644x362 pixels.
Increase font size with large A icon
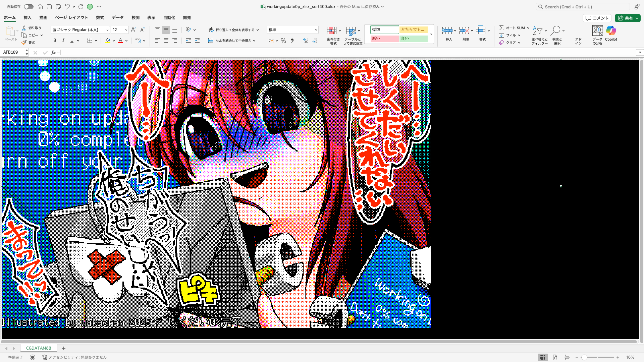(x=133, y=30)
